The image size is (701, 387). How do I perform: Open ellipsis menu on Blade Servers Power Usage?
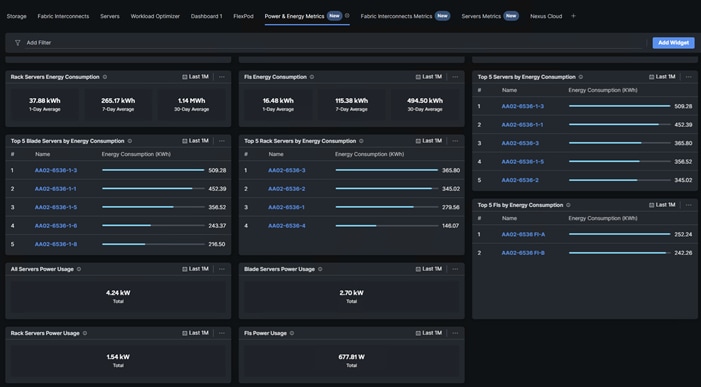[x=455, y=269]
